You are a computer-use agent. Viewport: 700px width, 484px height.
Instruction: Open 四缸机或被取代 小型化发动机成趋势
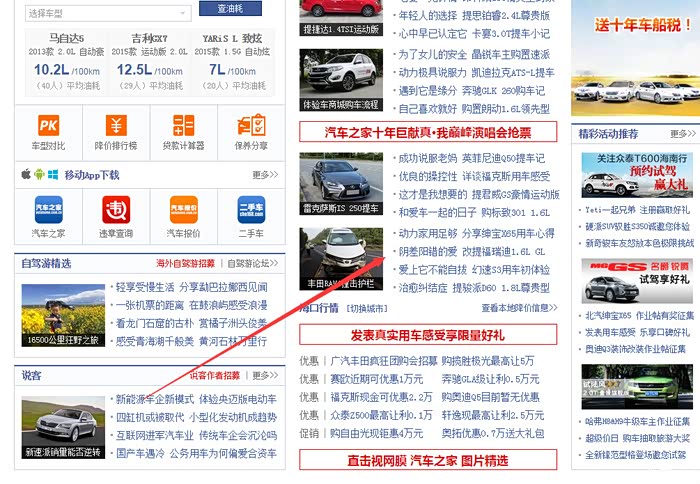pos(196,417)
